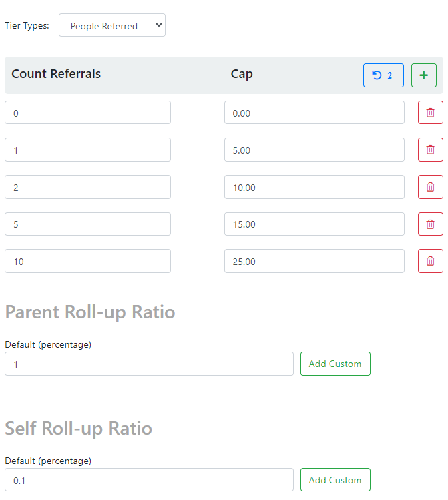Click the Count Referrals field containing 2
Viewport: 448px width, 500px height.
(x=87, y=187)
